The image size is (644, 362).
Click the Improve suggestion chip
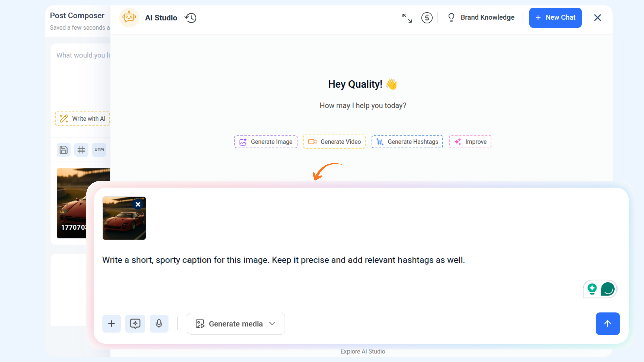tap(470, 142)
